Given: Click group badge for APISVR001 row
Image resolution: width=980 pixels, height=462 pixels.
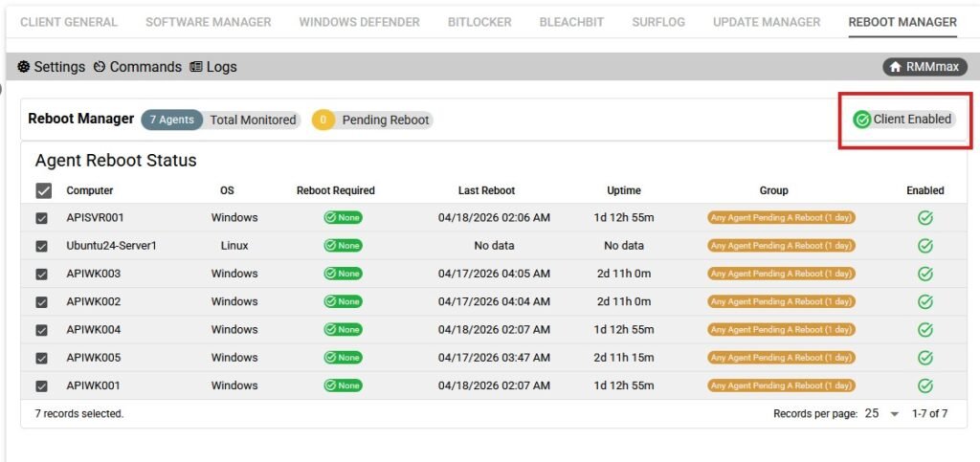Looking at the screenshot, I should (x=781, y=218).
